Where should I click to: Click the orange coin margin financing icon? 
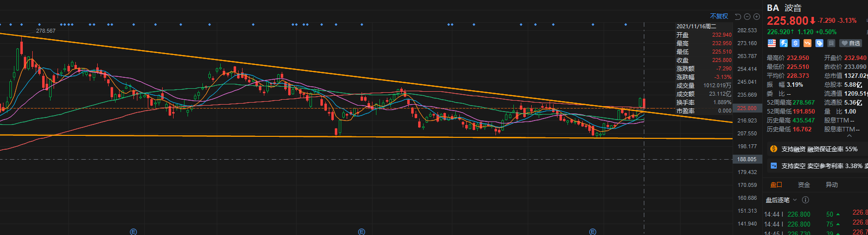(774, 149)
